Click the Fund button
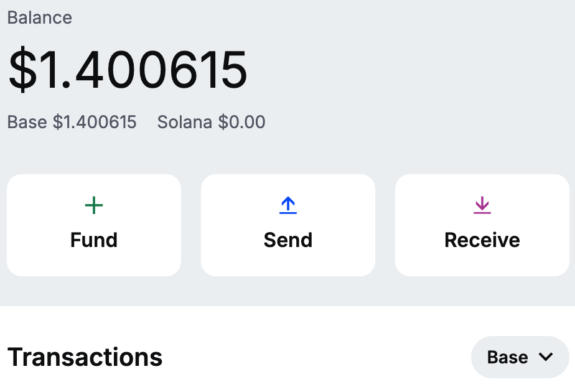Screen dimensions: 575x392 point(93,225)
